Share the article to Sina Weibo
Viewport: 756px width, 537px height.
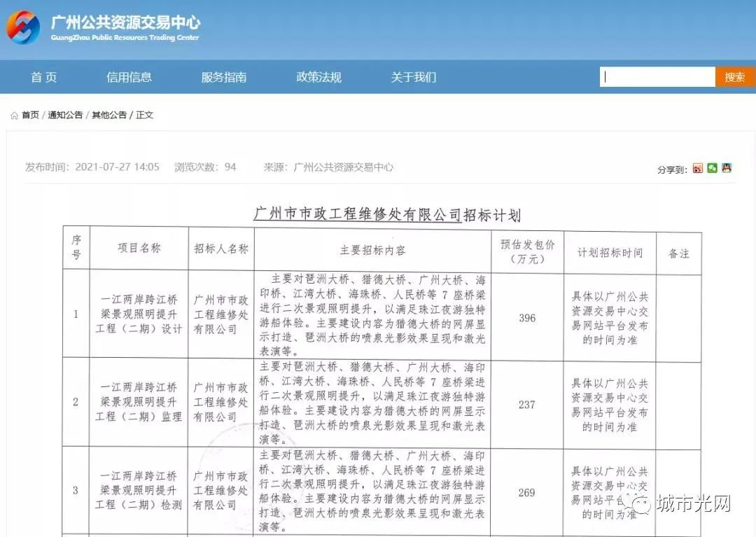point(697,168)
